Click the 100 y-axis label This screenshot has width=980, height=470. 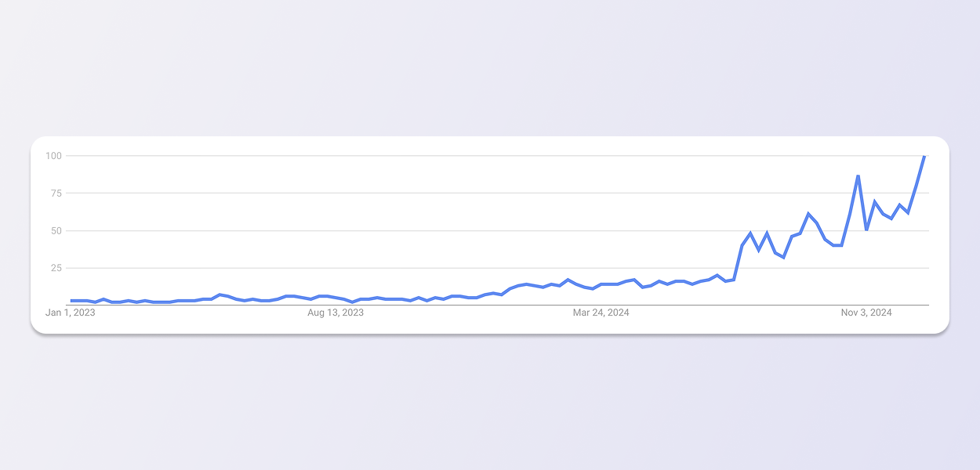(53, 156)
